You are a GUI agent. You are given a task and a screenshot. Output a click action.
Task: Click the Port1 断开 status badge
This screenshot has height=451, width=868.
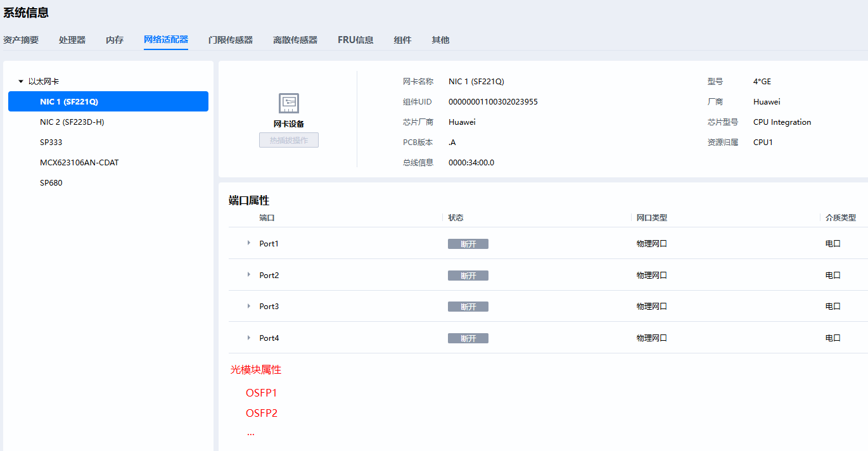[468, 244]
